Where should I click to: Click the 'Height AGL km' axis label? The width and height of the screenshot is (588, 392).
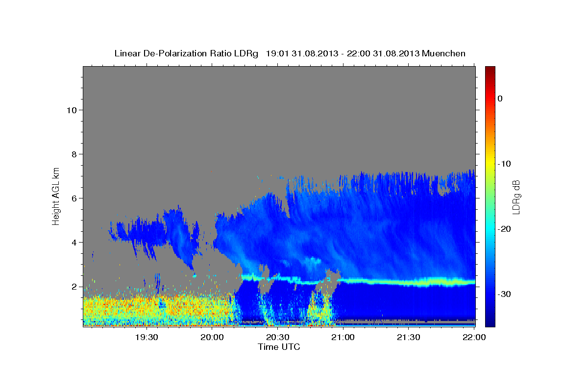tap(56, 196)
